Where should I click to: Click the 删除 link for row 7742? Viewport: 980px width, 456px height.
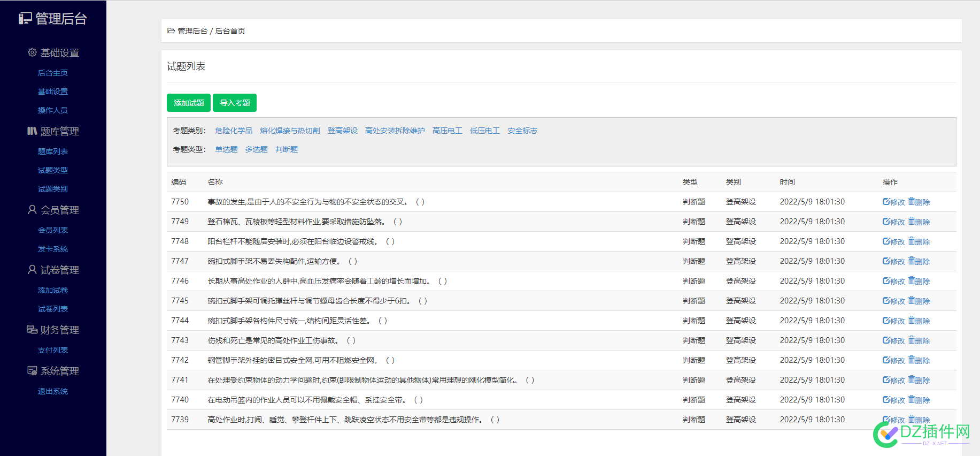tap(923, 360)
